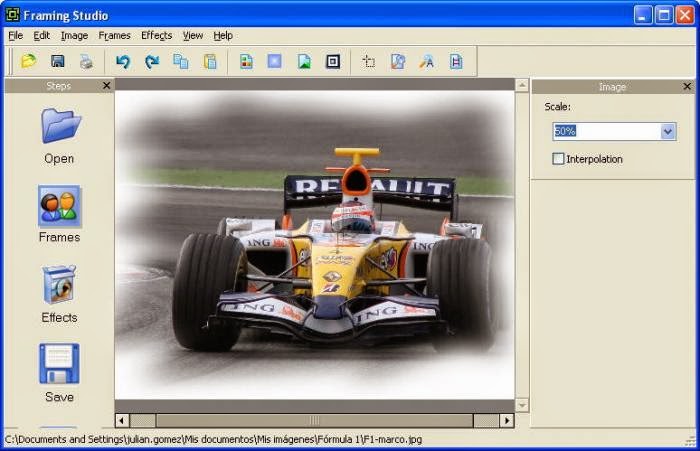This screenshot has height=451, width=700.
Task: Click the copy toolbar icon
Action: [180, 62]
